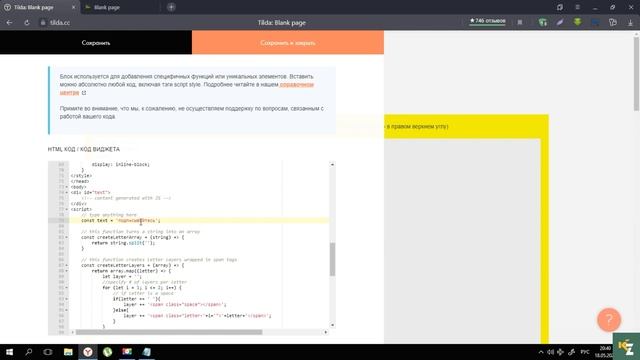Open the browser hamburger menu icon
The height and width of the screenshot is (360, 640).
(x=577, y=7)
